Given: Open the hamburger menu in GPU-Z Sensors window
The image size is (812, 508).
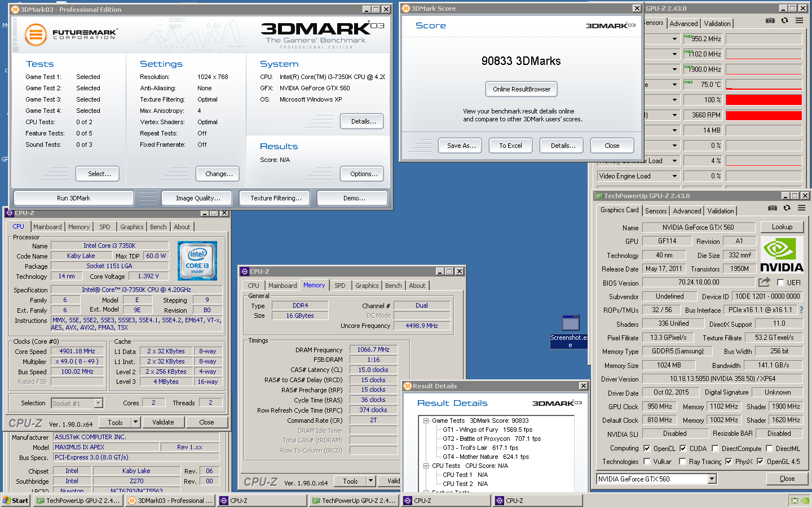Looking at the screenshot, I should [799, 20].
